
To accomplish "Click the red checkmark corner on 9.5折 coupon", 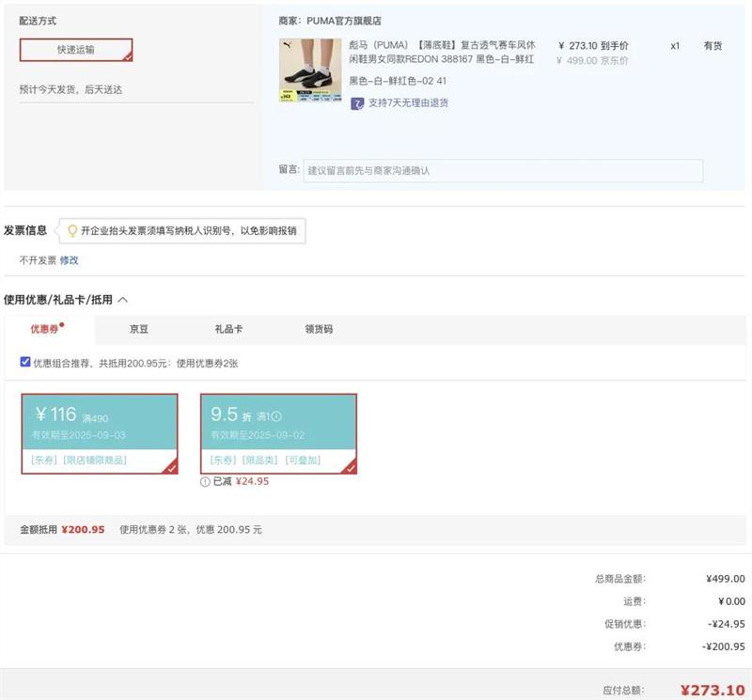I will click(x=350, y=467).
